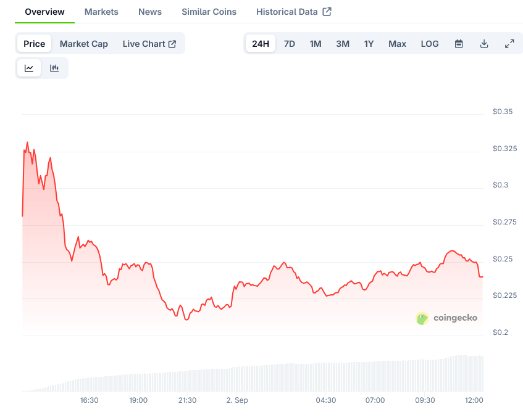The height and width of the screenshot is (420, 523).
Task: Set the time range to 1M
Action: pos(316,44)
